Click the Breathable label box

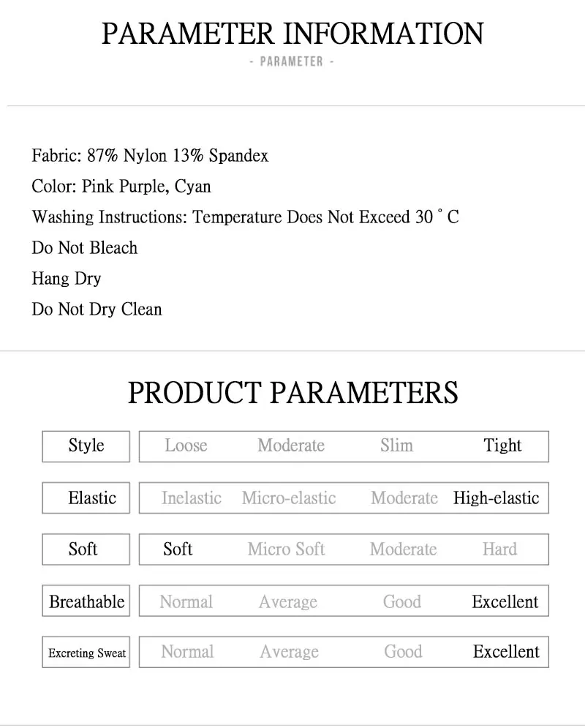pyautogui.click(x=86, y=601)
